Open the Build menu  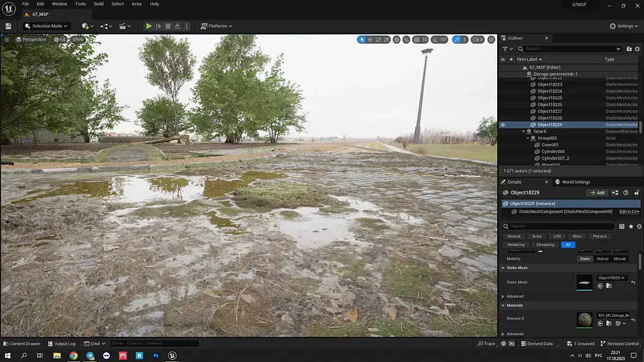(99, 4)
